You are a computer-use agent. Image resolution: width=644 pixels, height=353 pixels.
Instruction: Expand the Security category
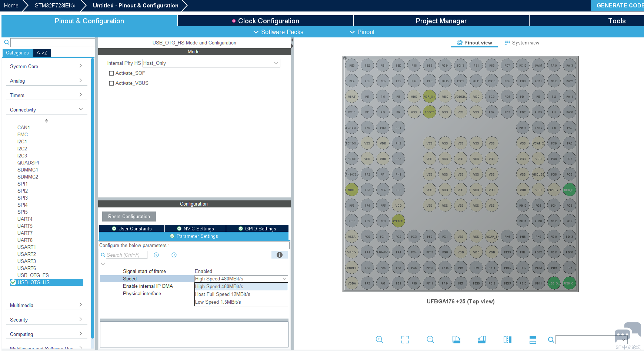click(x=46, y=320)
